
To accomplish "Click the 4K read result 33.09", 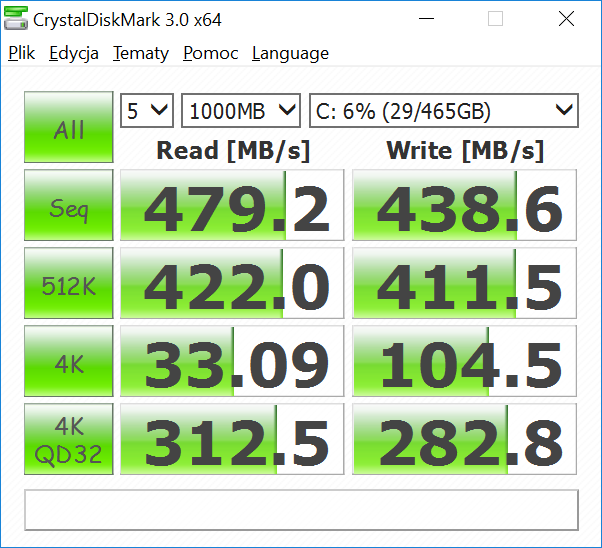I will [232, 361].
